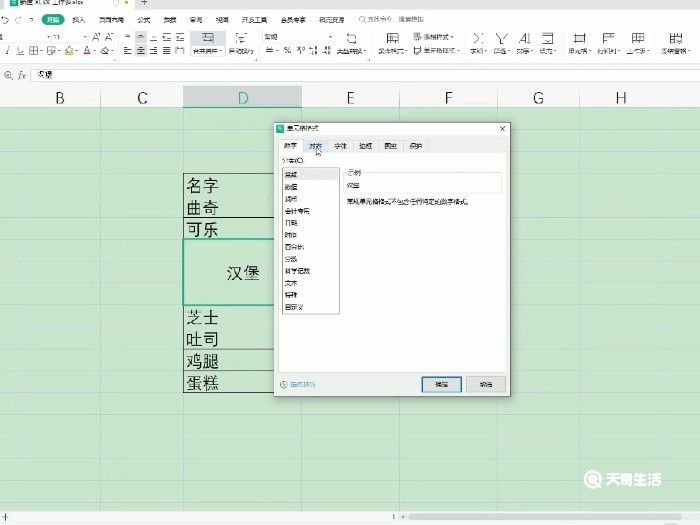Click the operation tips link in dialog
This screenshot has height=525, width=700.
[298, 384]
